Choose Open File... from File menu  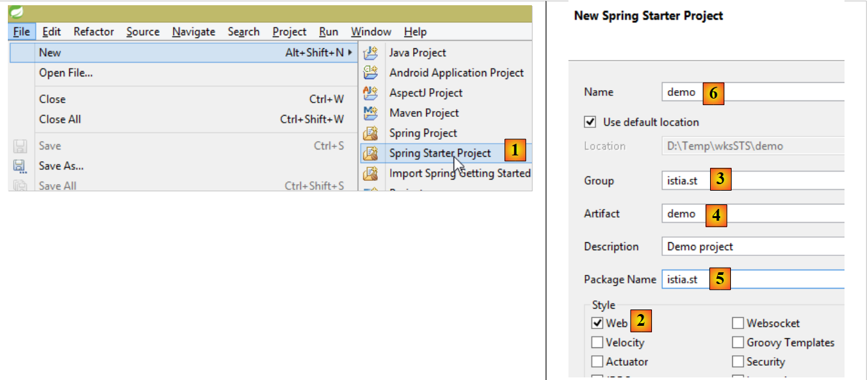pyautogui.click(x=66, y=72)
